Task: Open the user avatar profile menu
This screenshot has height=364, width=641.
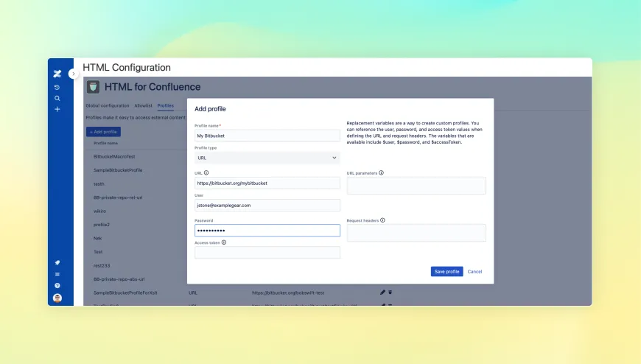Action: click(57, 298)
